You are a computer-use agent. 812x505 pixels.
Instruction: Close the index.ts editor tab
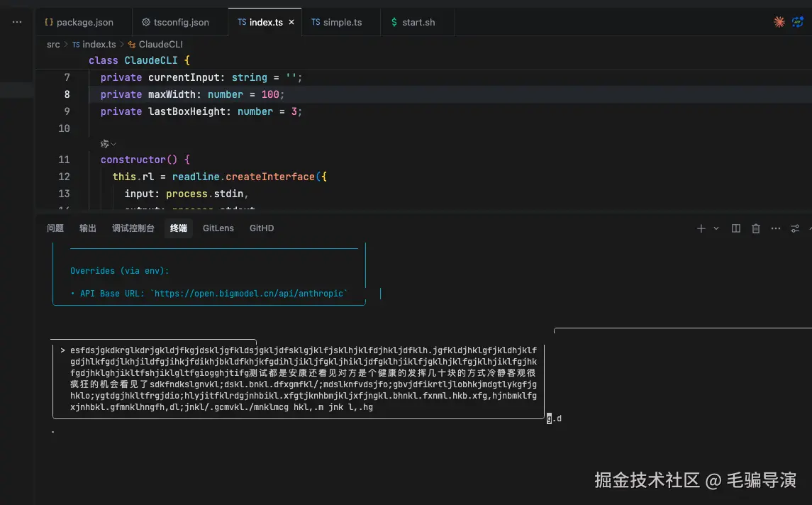coord(291,22)
